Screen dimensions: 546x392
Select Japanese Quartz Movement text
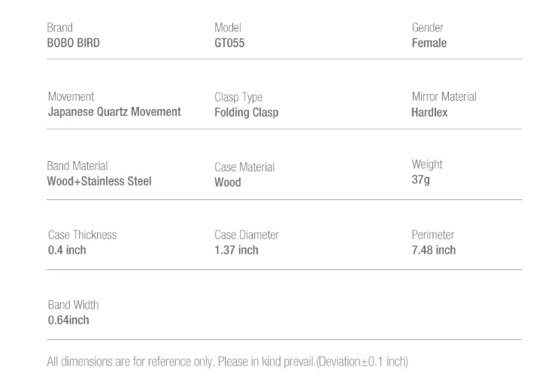point(114,112)
